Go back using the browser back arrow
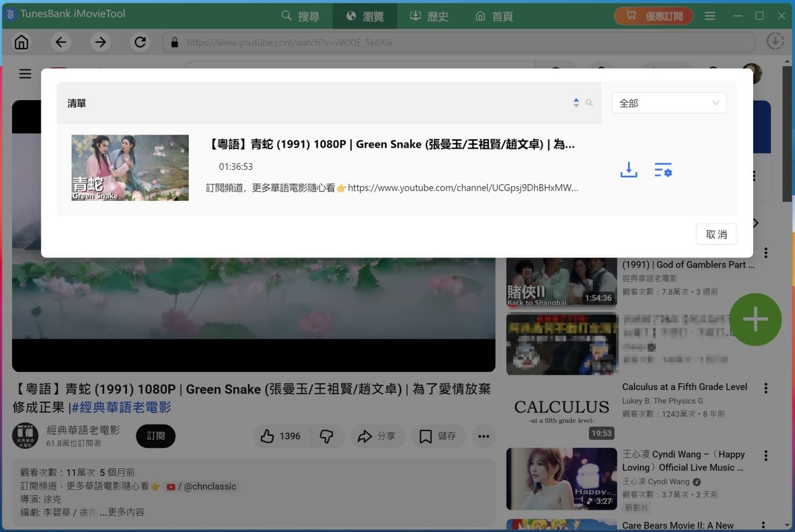Screen dimensions: 795x532 (60, 42)
